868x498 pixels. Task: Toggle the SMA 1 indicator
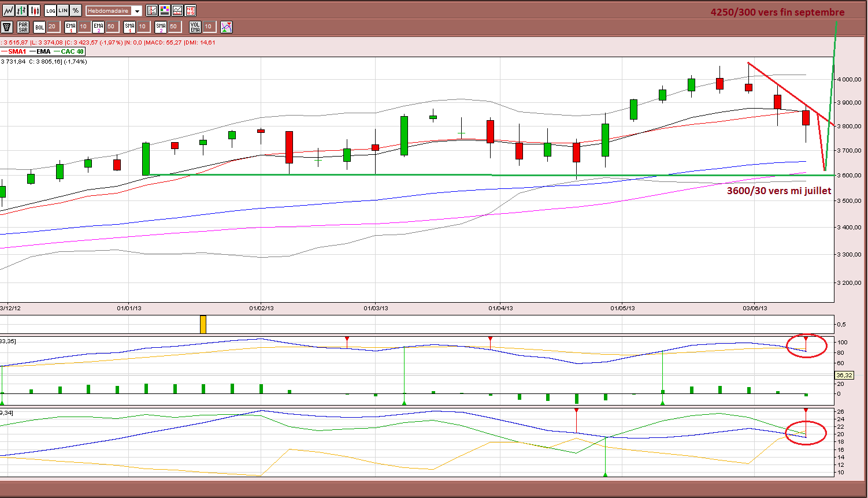129,27
